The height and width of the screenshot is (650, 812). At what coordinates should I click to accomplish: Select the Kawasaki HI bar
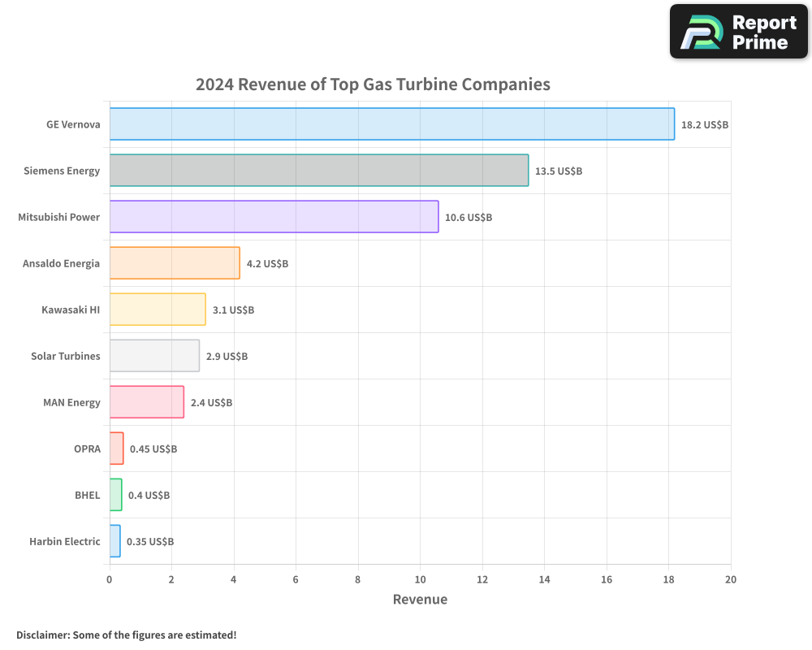coord(157,310)
